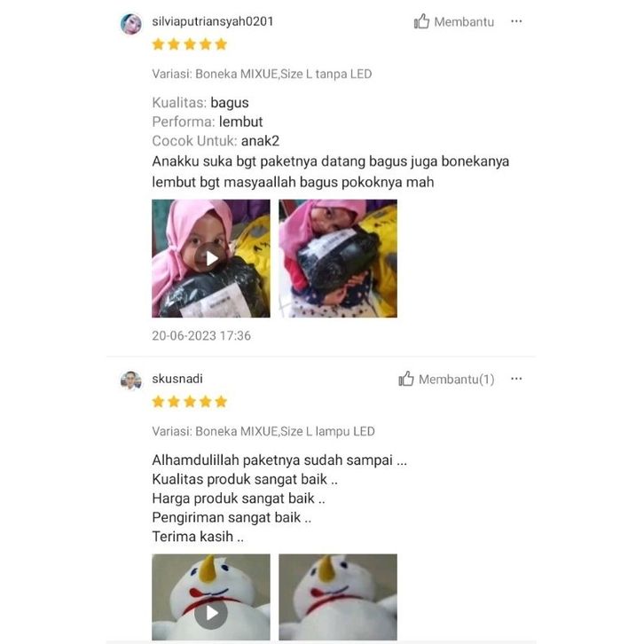This screenshot has height=644, width=644.
Task: Click username silviaputriansyah0201
Action: pos(213,21)
